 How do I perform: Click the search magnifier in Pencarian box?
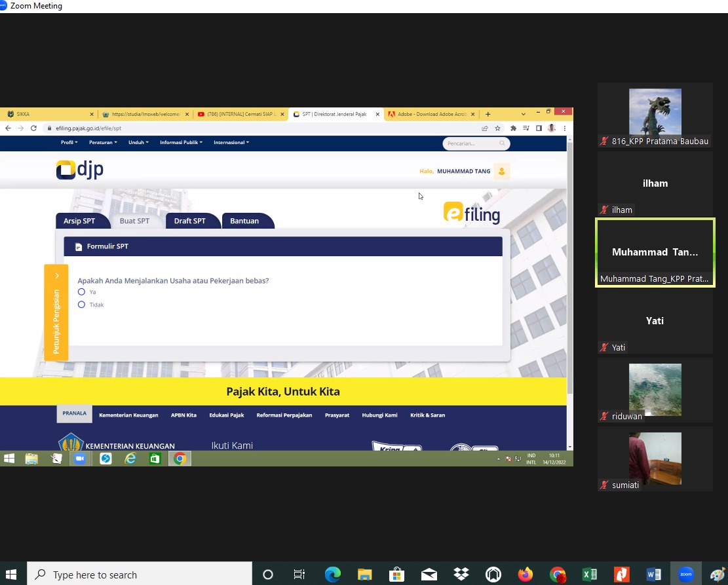click(502, 143)
